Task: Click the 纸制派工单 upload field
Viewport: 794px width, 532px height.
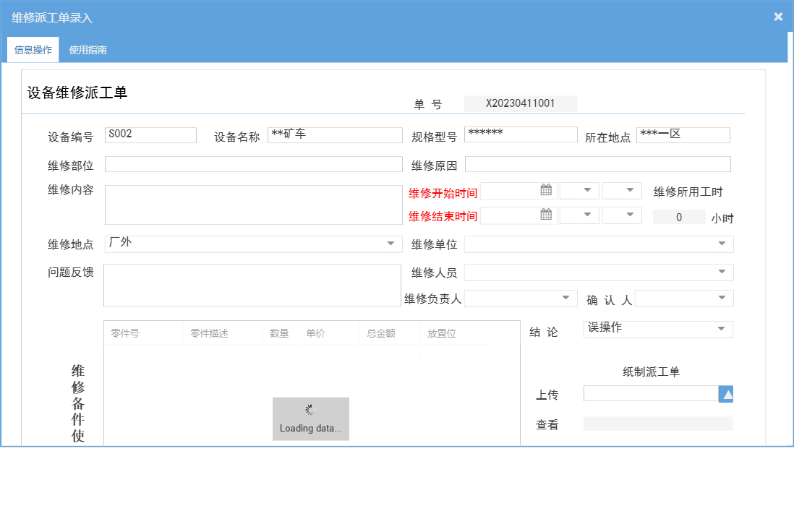Action: click(x=649, y=393)
